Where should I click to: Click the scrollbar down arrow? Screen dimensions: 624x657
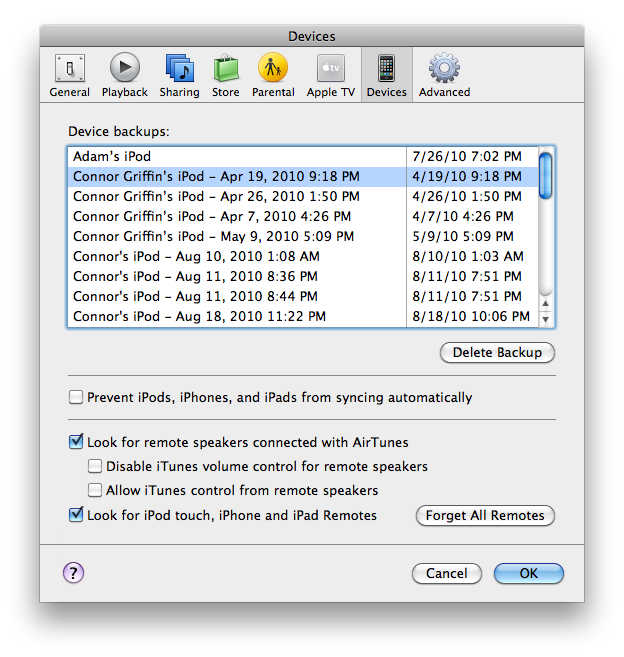pos(545,319)
